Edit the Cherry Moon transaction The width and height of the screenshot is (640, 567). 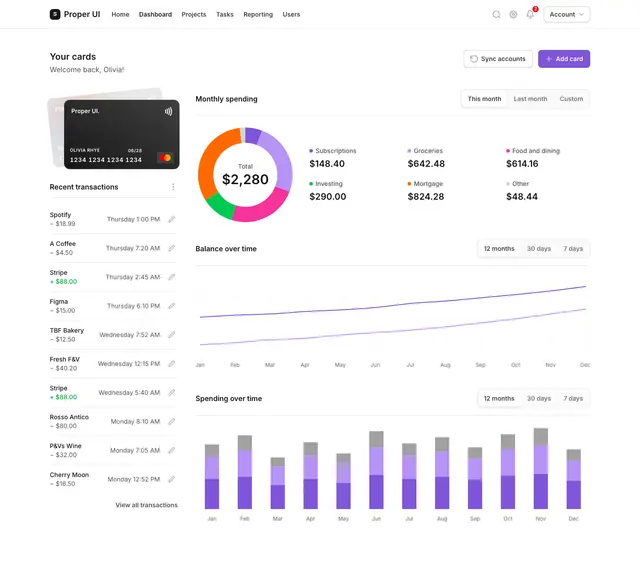(x=171, y=479)
